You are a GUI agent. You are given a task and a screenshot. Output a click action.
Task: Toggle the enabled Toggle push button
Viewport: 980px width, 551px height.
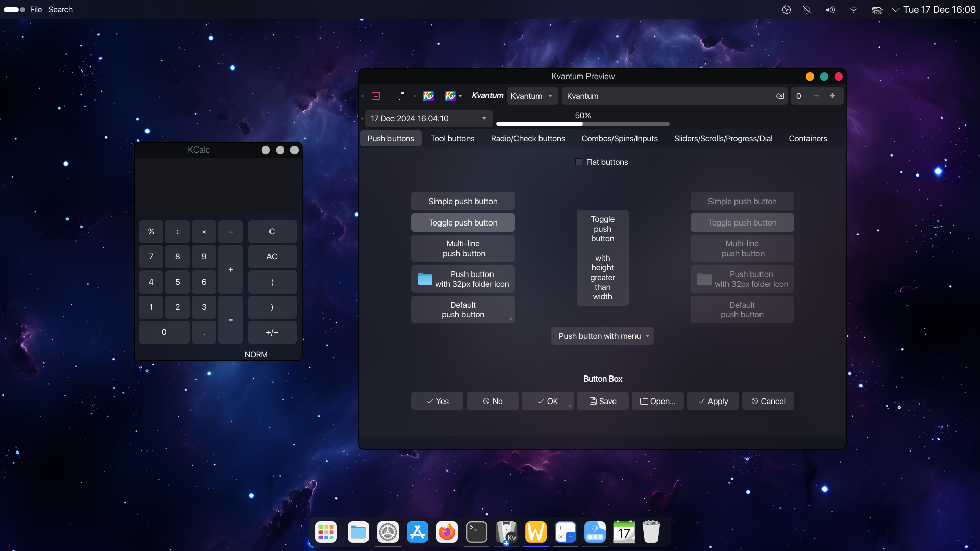pyautogui.click(x=463, y=222)
